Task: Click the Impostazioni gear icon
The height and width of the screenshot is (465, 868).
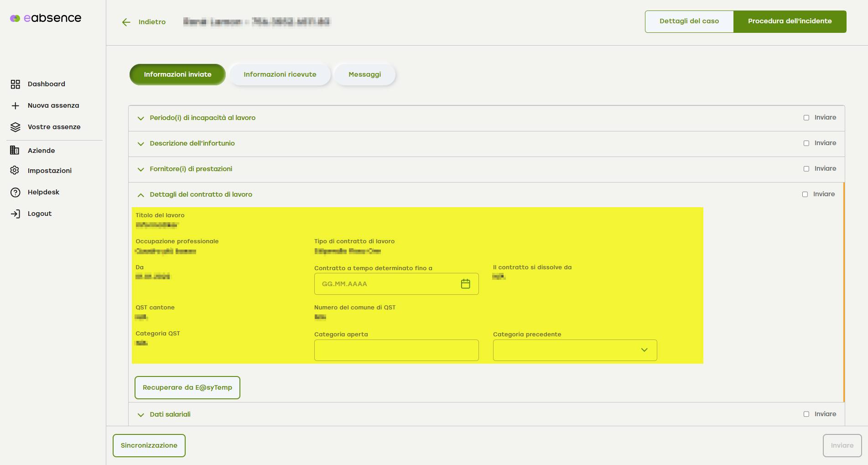Action: pyautogui.click(x=15, y=171)
